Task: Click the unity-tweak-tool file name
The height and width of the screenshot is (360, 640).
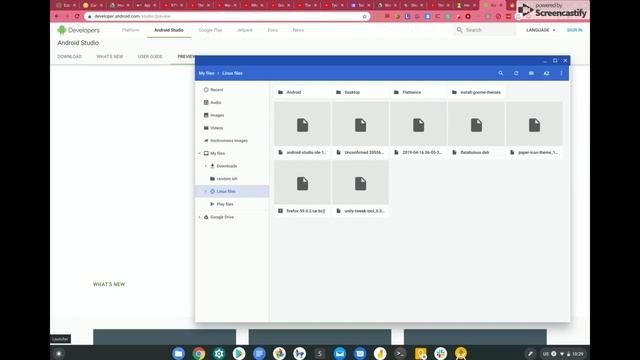Action: 364,211
